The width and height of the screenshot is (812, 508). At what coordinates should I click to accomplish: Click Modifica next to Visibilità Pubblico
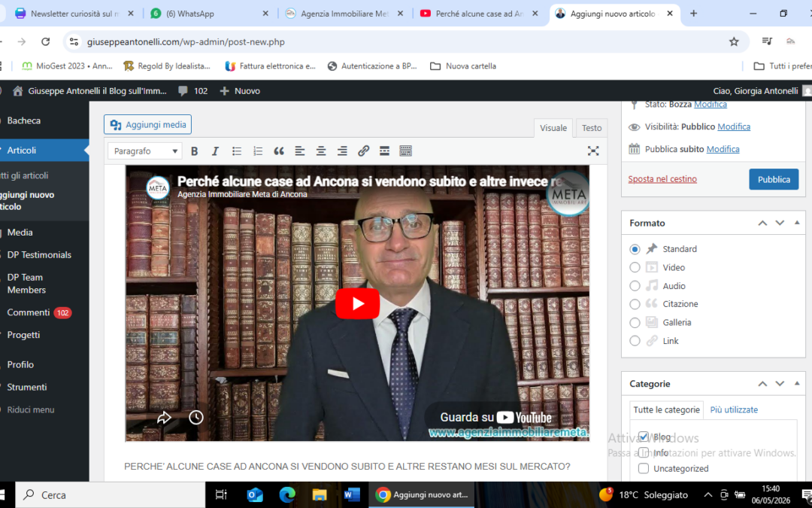[x=734, y=126]
